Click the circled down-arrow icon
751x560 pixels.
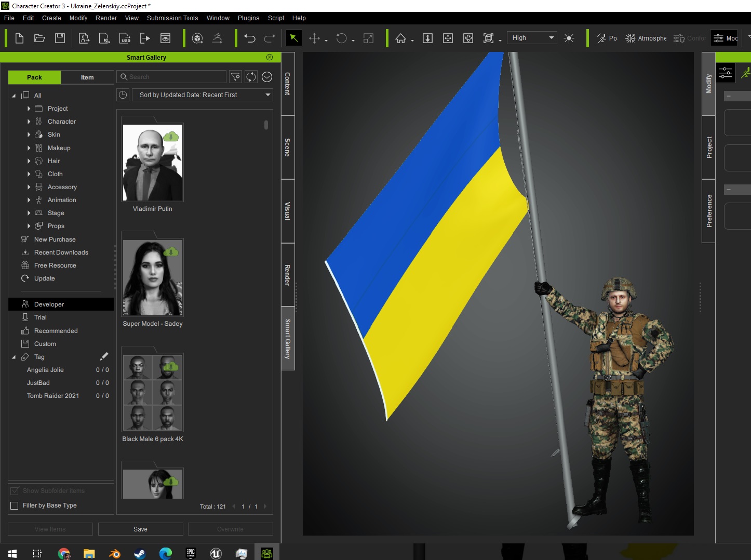click(267, 77)
